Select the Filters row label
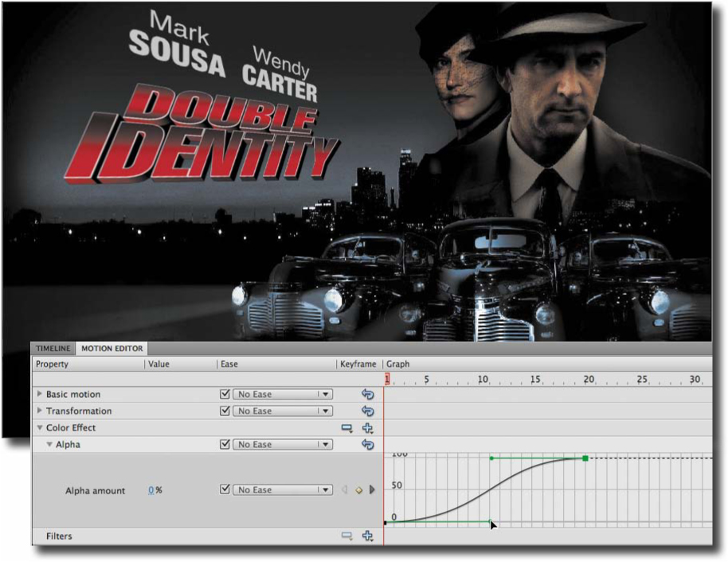This screenshot has width=728, height=562. (x=59, y=536)
